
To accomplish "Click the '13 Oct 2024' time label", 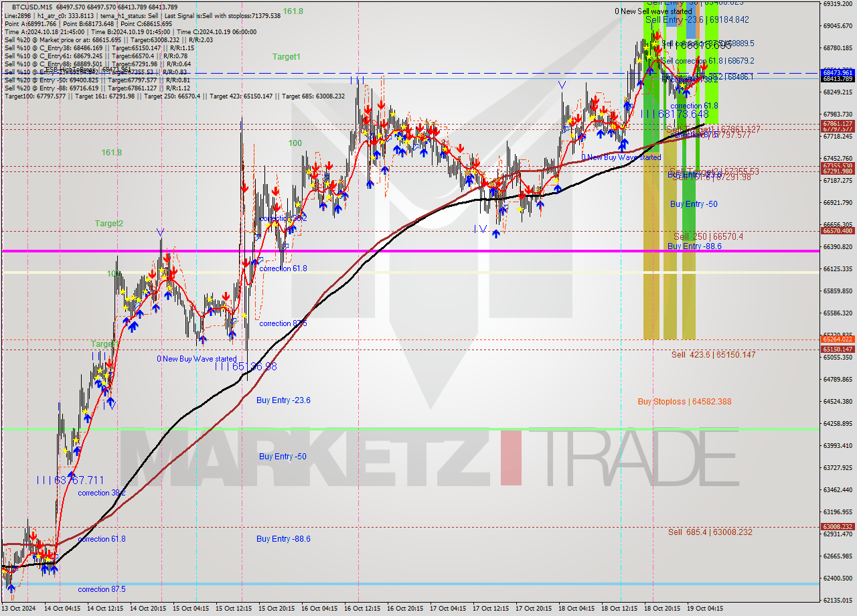I will (19, 609).
